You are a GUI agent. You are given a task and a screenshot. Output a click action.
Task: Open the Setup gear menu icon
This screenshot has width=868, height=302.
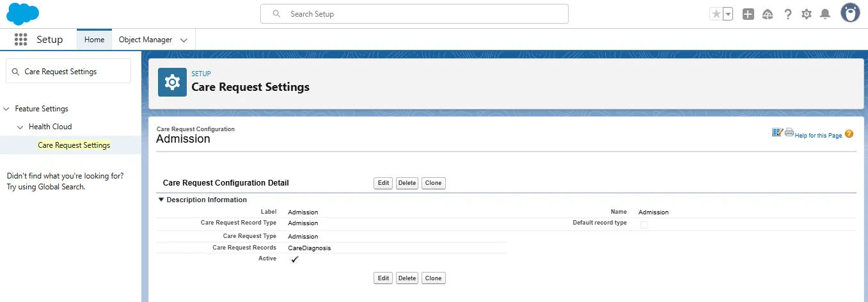(807, 14)
